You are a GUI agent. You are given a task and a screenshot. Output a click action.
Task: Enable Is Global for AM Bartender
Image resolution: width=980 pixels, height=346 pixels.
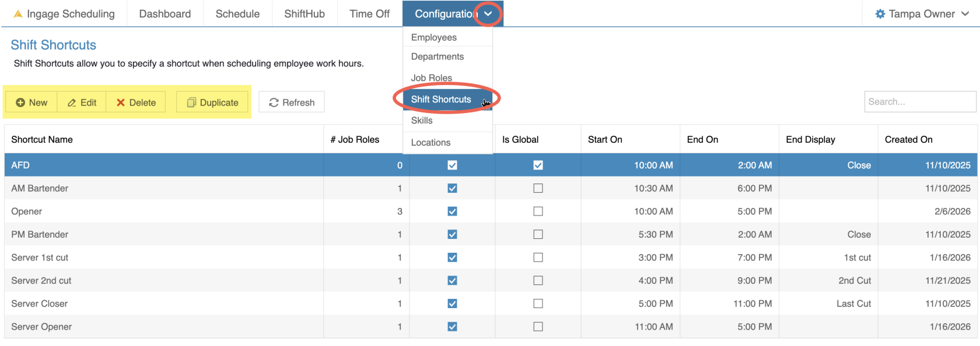[x=538, y=188]
